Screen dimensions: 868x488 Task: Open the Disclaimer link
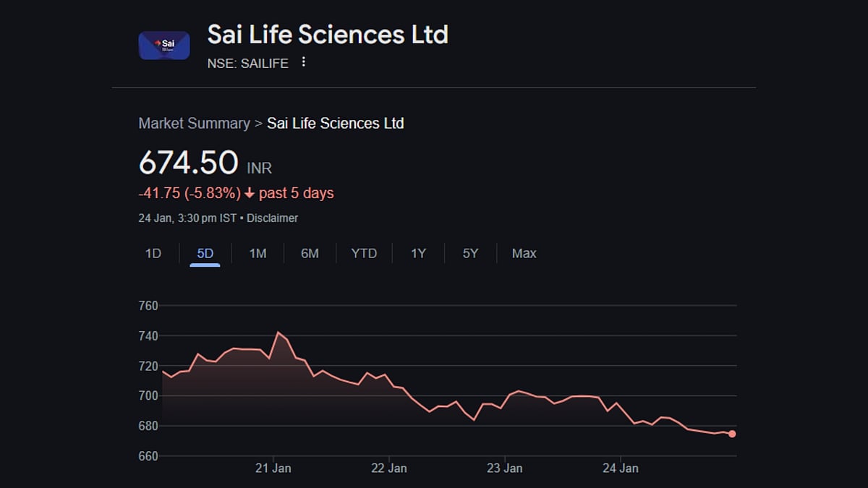point(272,218)
